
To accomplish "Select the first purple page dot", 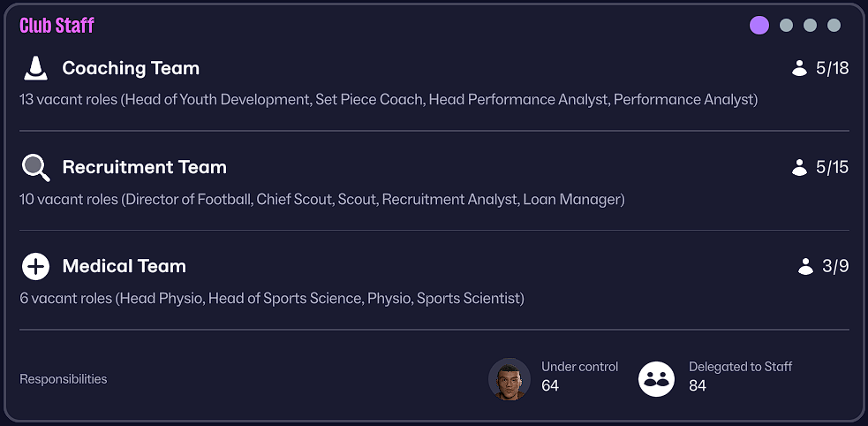I will 759,26.
